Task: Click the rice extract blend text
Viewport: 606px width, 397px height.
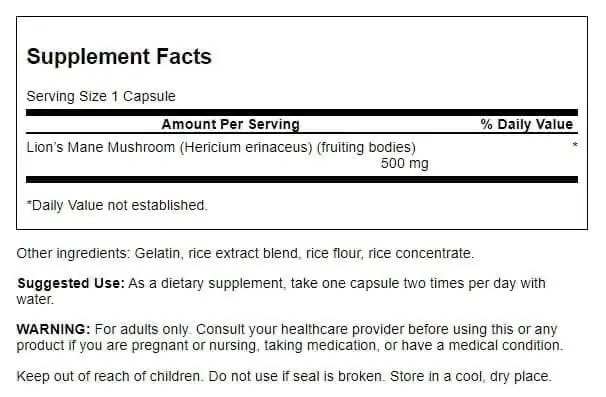Action: [x=243, y=253]
